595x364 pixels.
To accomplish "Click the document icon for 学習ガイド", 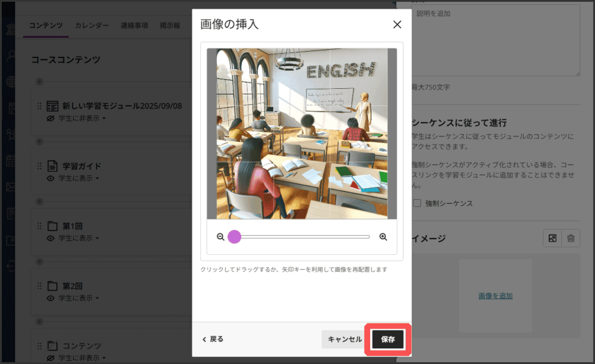I will pyautogui.click(x=52, y=165).
